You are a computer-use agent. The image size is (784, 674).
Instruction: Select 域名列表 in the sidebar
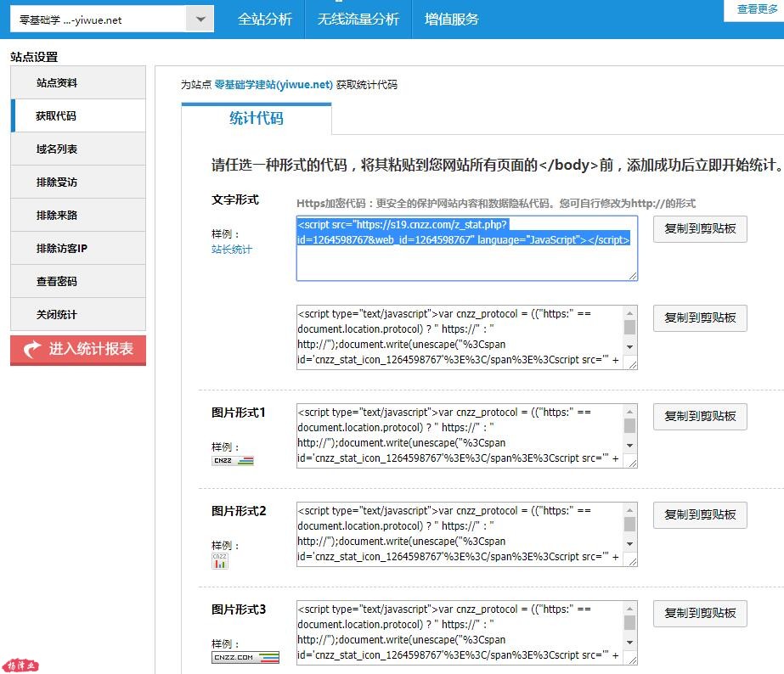coord(78,149)
